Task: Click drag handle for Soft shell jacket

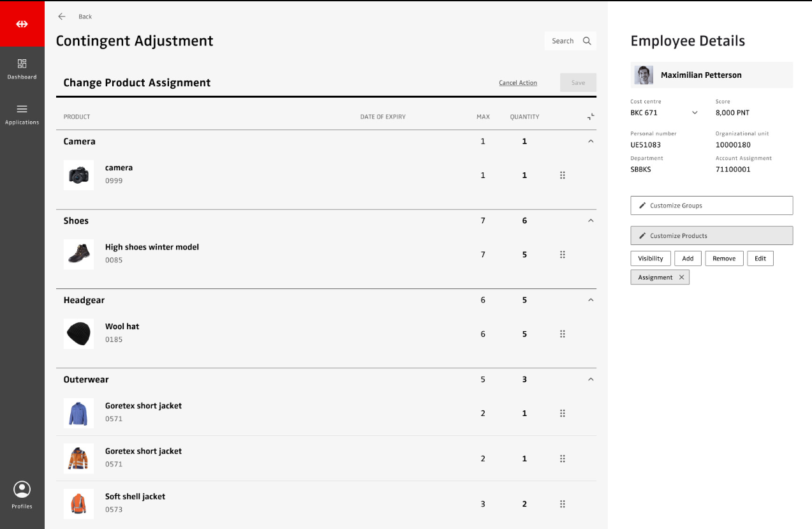Action: 563,504
